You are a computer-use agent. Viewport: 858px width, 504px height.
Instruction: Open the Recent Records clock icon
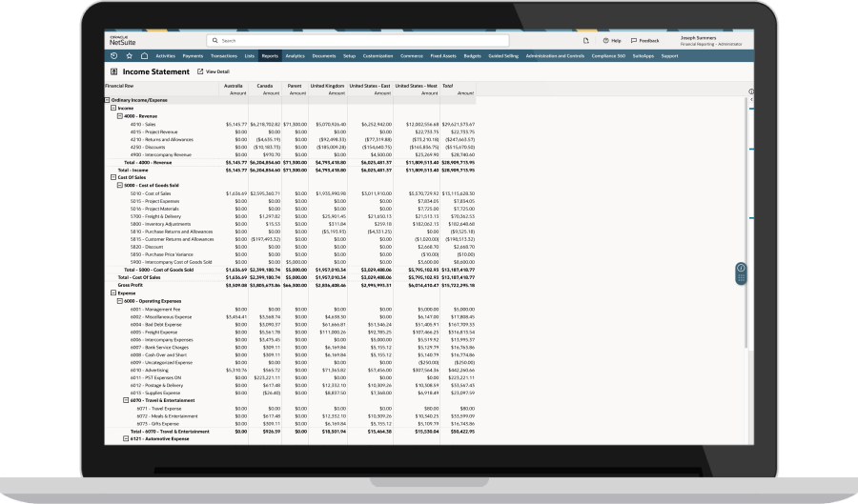pos(115,56)
